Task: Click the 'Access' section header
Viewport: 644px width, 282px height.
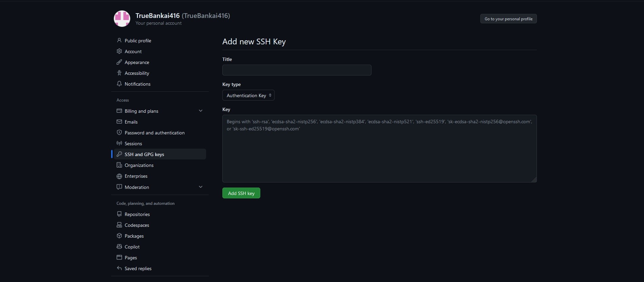Action: pos(123,100)
